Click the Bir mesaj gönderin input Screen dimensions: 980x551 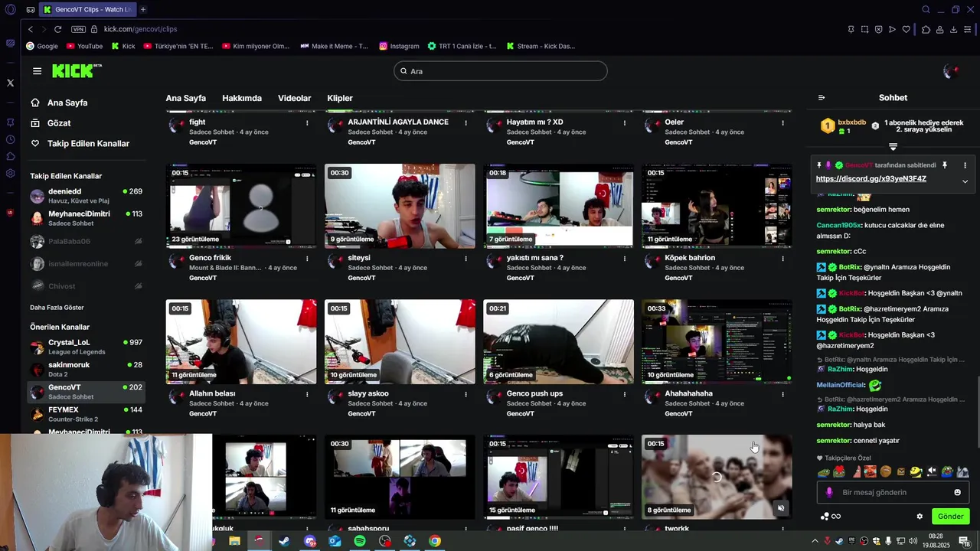(x=893, y=492)
